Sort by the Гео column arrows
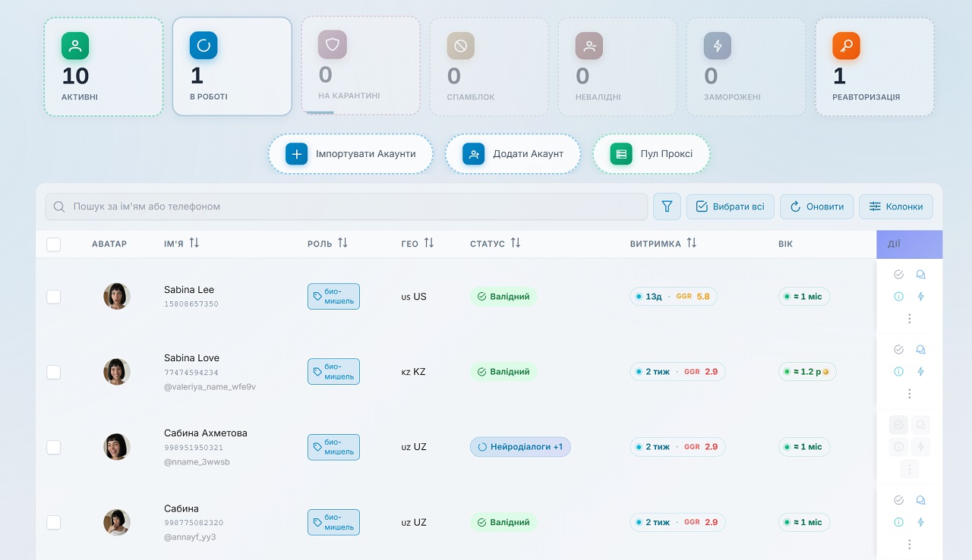972x560 pixels. click(429, 243)
